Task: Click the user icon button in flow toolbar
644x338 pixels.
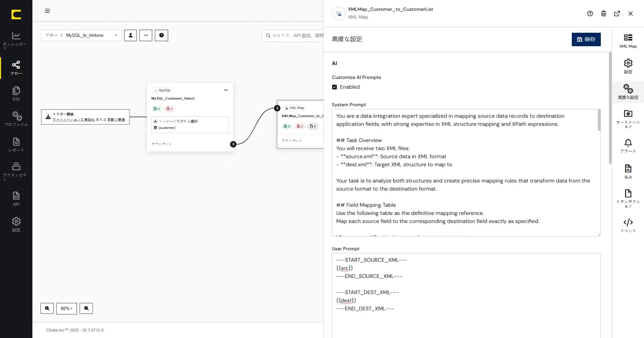Action: point(131,35)
